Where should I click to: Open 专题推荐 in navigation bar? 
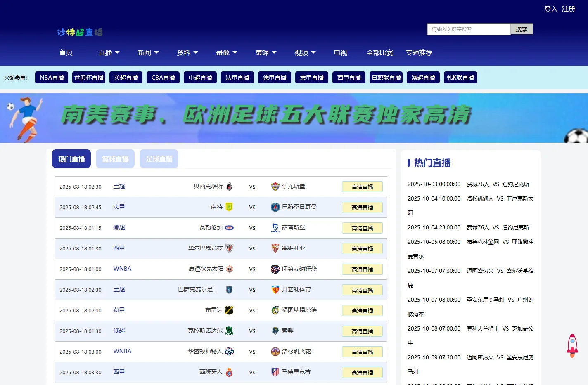[419, 52]
